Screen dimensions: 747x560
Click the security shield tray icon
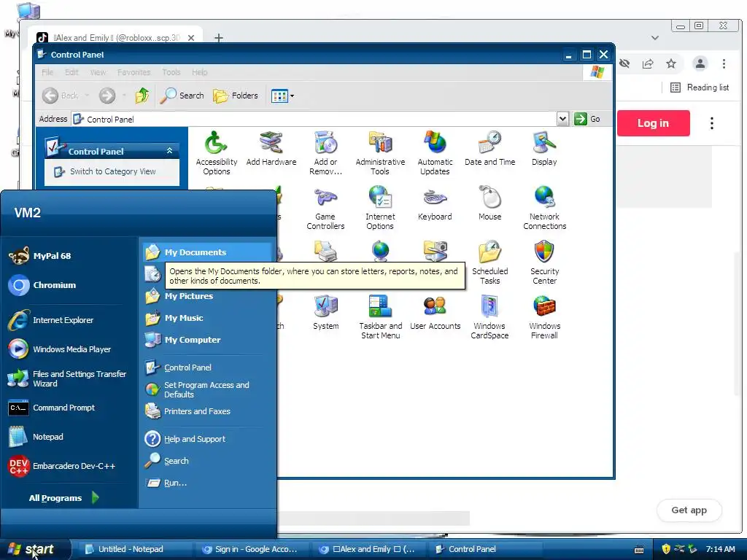[666, 549]
